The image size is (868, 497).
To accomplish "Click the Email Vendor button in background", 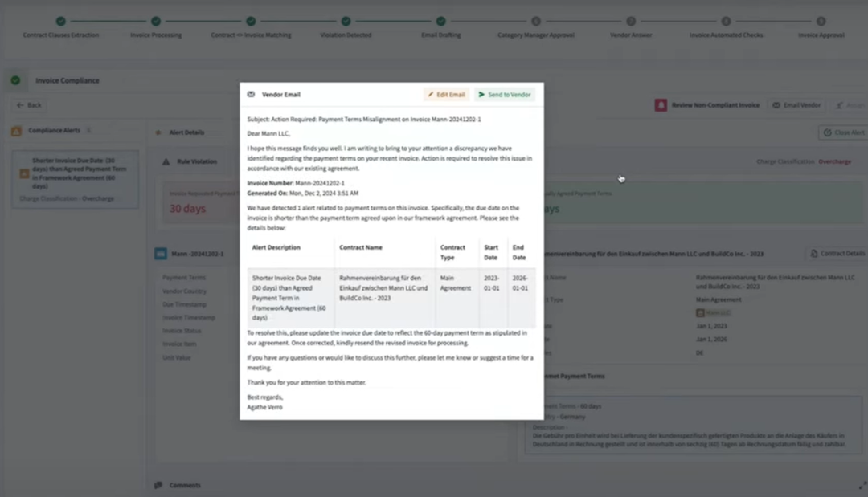I will [796, 105].
